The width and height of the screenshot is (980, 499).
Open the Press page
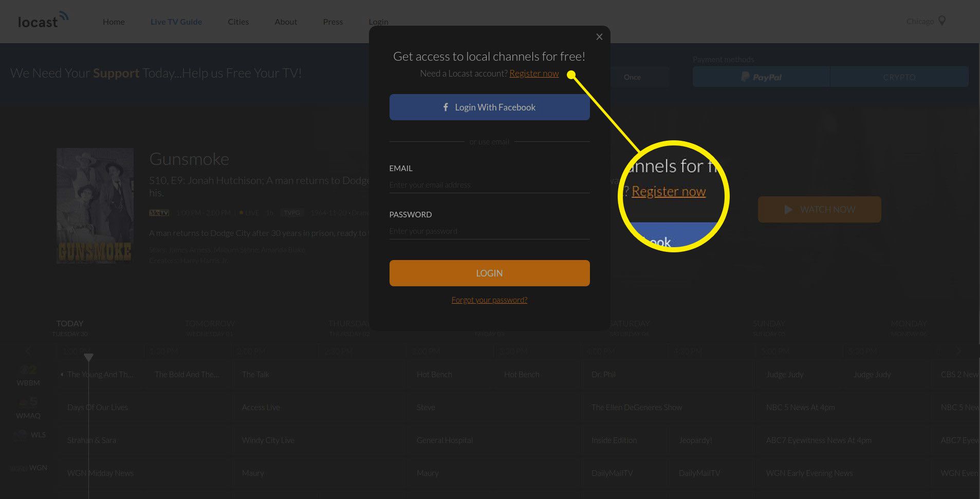click(333, 22)
